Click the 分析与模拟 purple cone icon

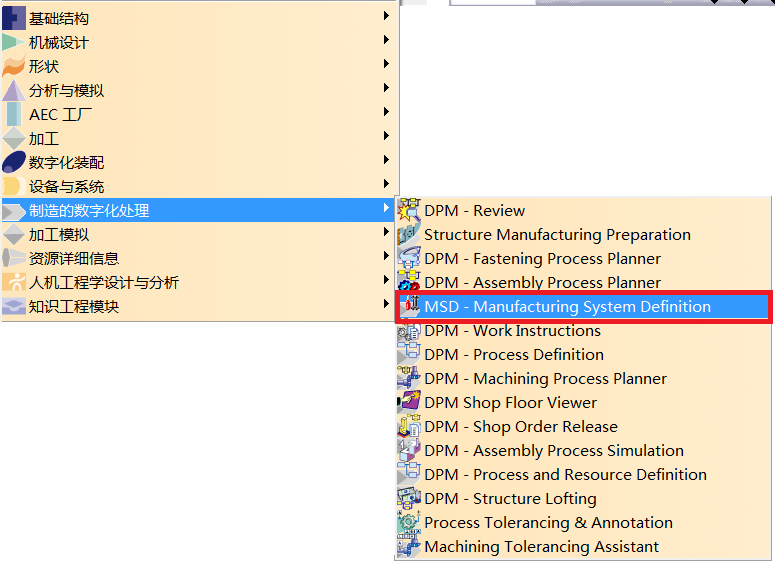(x=13, y=90)
